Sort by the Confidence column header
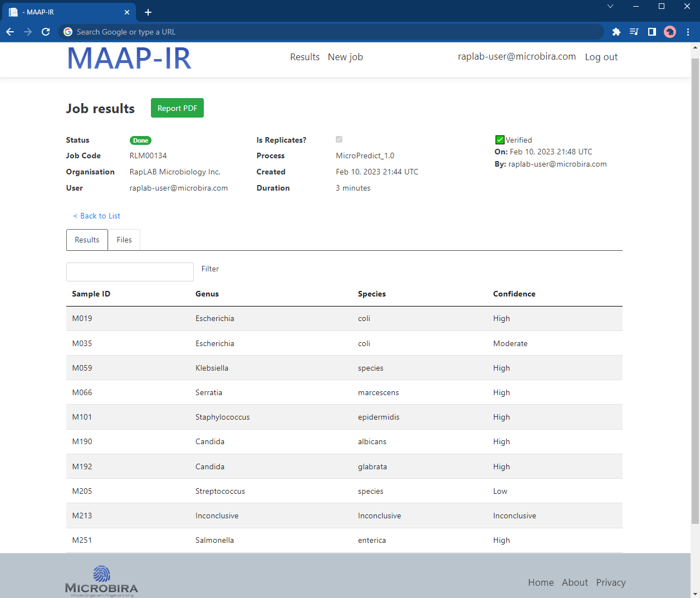This screenshot has width=700, height=598. tap(514, 294)
